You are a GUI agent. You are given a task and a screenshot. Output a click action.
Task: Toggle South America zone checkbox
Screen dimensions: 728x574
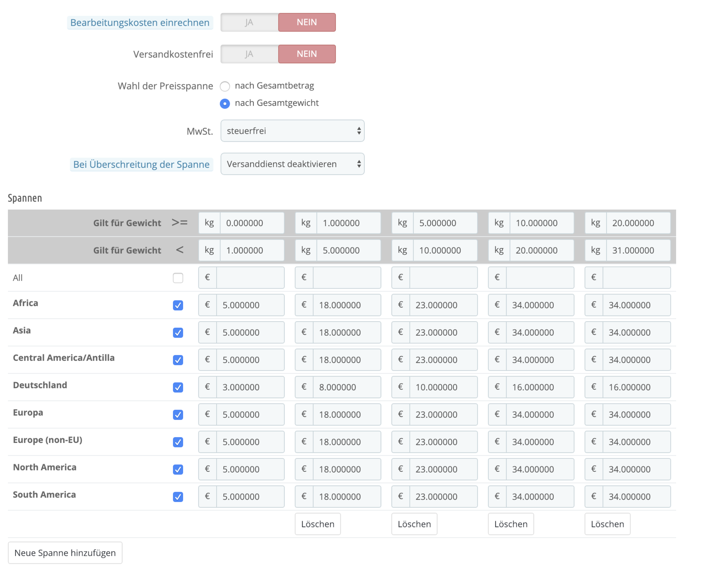pyautogui.click(x=178, y=497)
